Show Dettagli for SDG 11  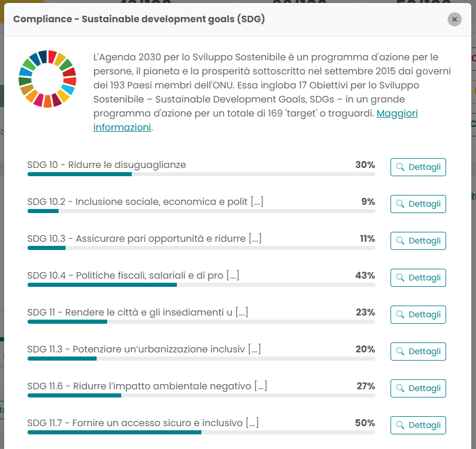click(418, 314)
